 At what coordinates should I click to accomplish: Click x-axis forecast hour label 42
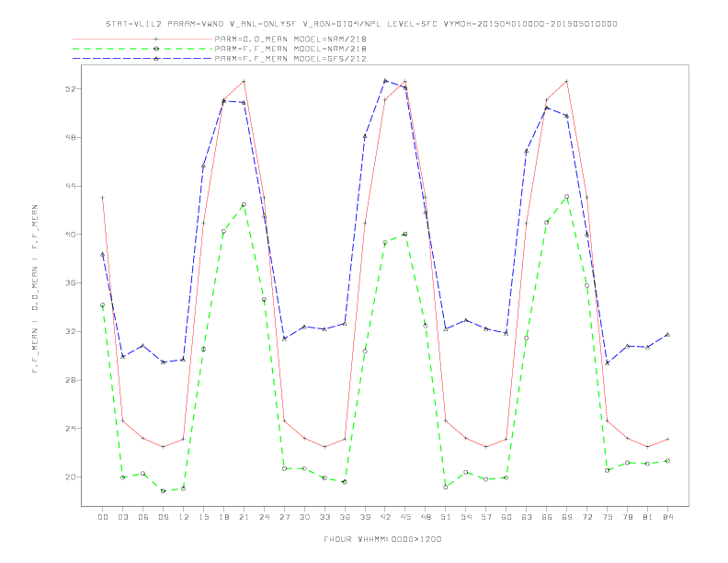coord(385,517)
